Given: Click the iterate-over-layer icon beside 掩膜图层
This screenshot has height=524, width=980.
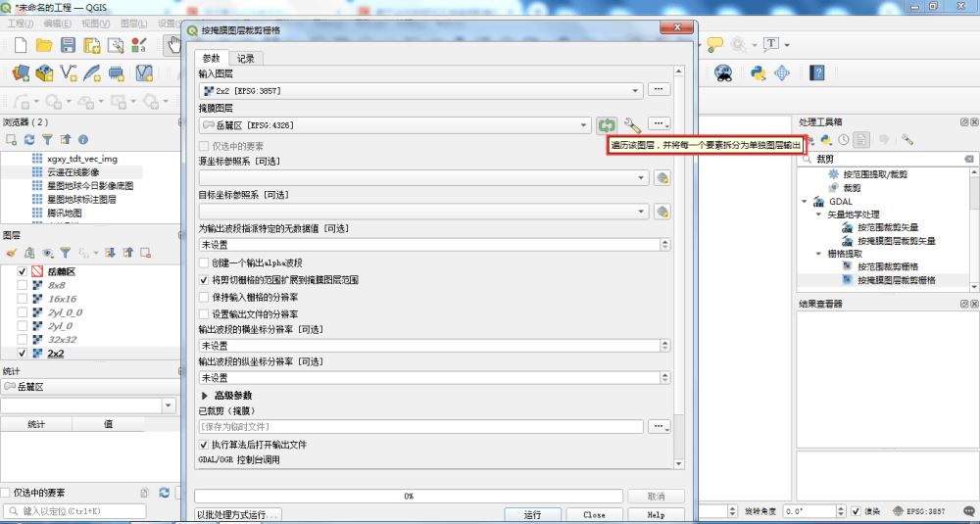Looking at the screenshot, I should (607, 124).
